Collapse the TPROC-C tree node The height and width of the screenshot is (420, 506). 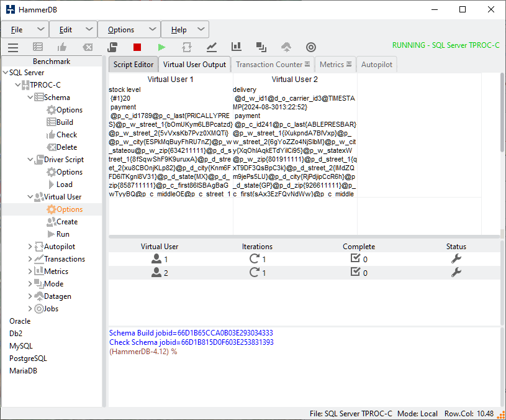point(18,85)
